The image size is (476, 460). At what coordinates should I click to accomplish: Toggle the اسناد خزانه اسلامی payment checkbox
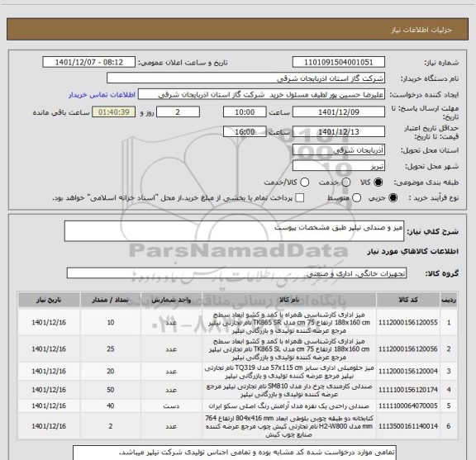(x=300, y=198)
